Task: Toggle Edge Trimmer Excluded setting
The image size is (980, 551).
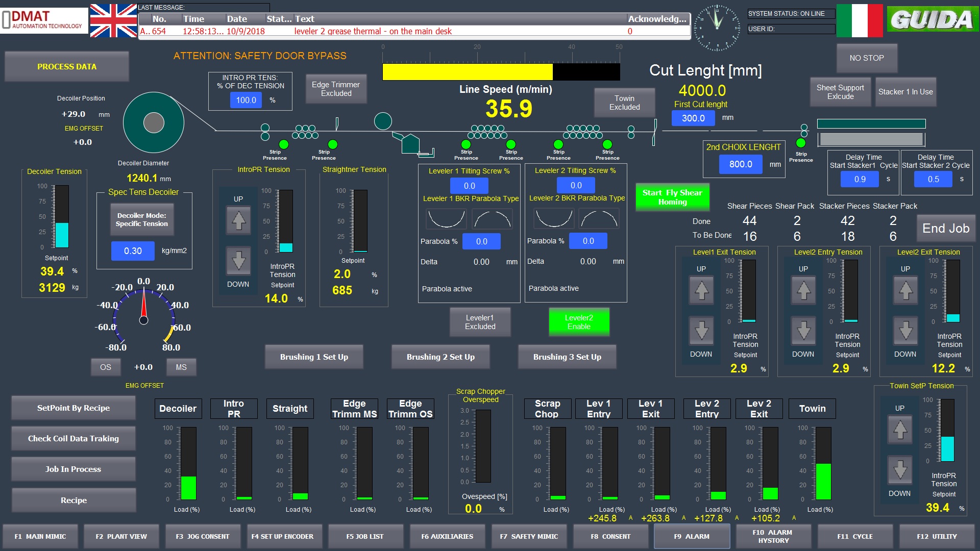Action: coord(336,89)
